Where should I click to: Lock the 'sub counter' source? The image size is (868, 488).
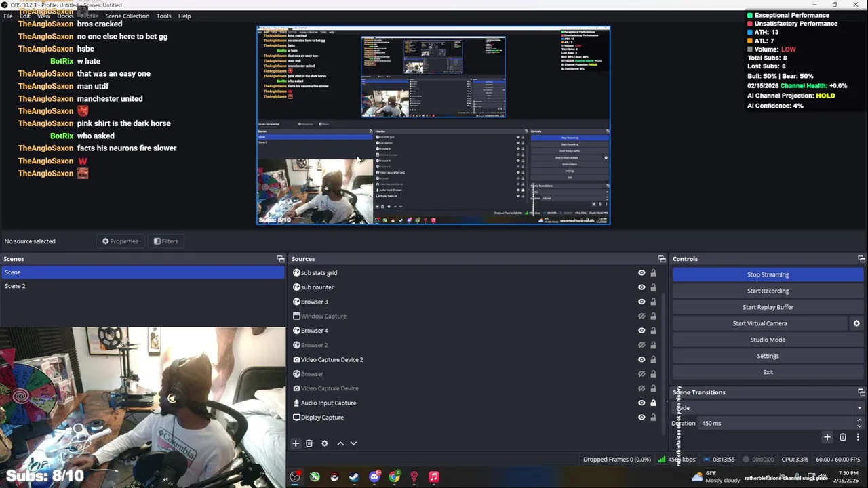coord(653,287)
